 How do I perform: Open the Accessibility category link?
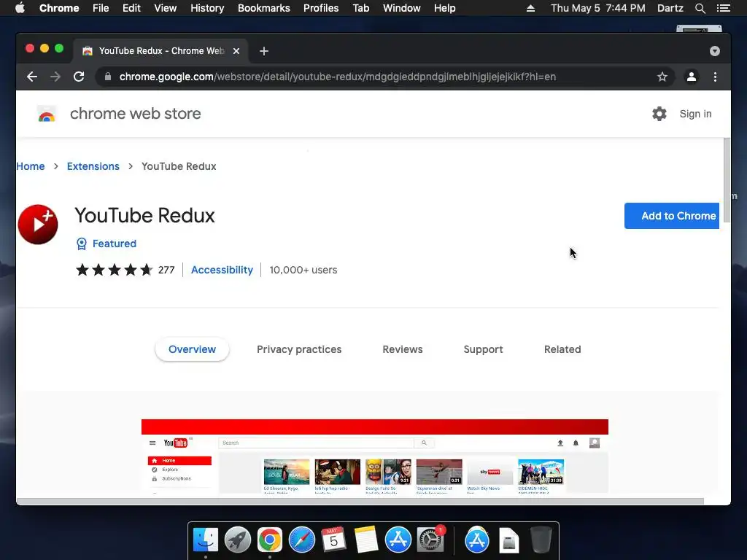[222, 270]
